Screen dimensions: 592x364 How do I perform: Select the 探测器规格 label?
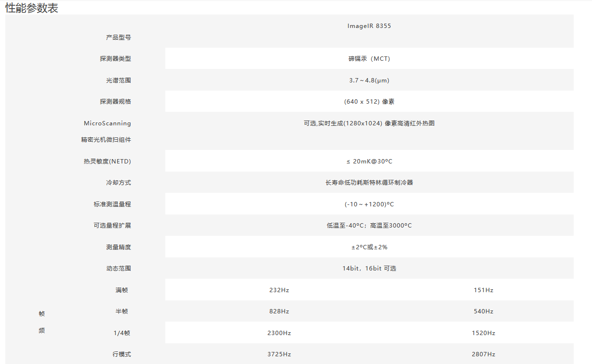click(116, 102)
